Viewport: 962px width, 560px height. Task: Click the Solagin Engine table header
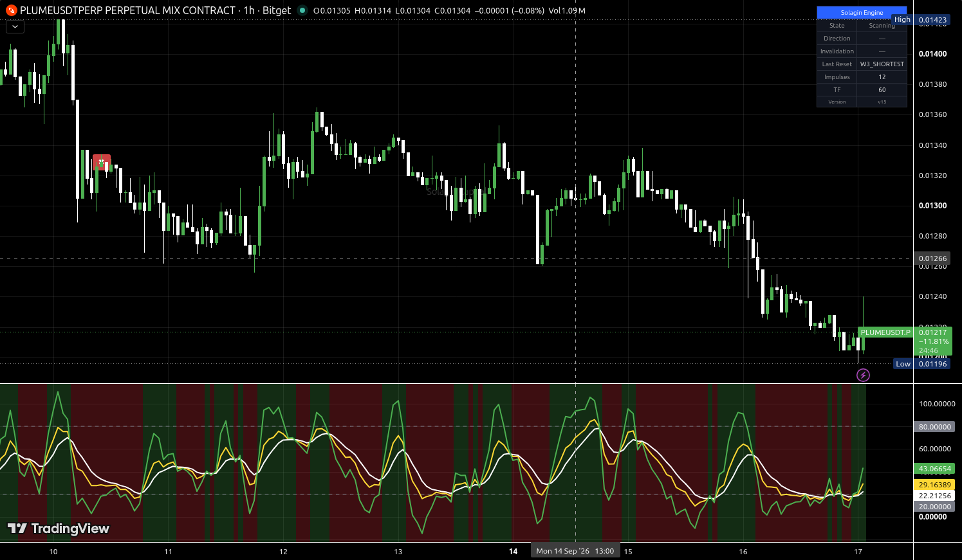(x=862, y=12)
